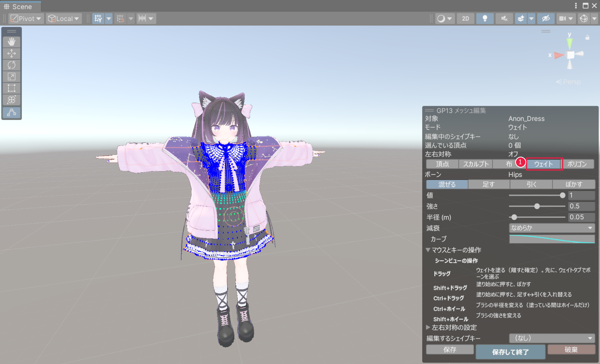
Task: Click the 強さ strength slider
Action: pos(537,206)
